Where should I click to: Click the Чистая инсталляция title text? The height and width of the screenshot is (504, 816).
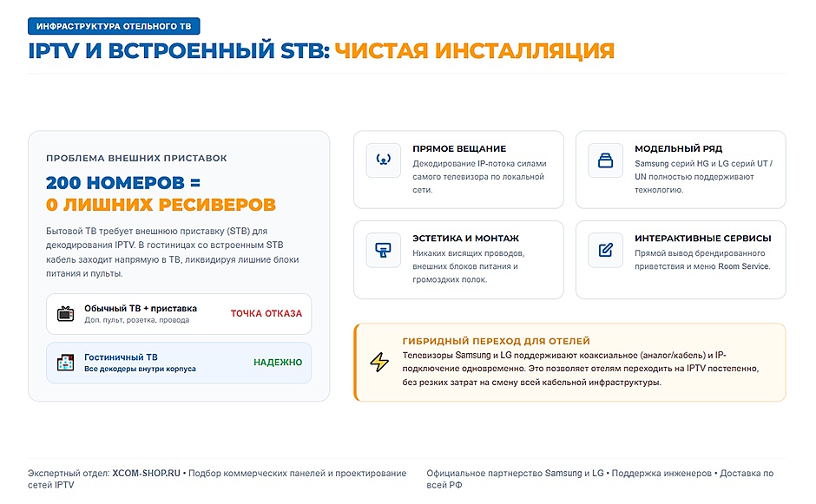pos(475,51)
